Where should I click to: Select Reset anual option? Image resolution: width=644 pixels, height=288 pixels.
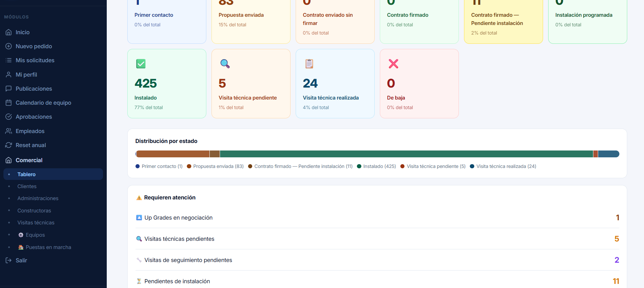click(53, 145)
